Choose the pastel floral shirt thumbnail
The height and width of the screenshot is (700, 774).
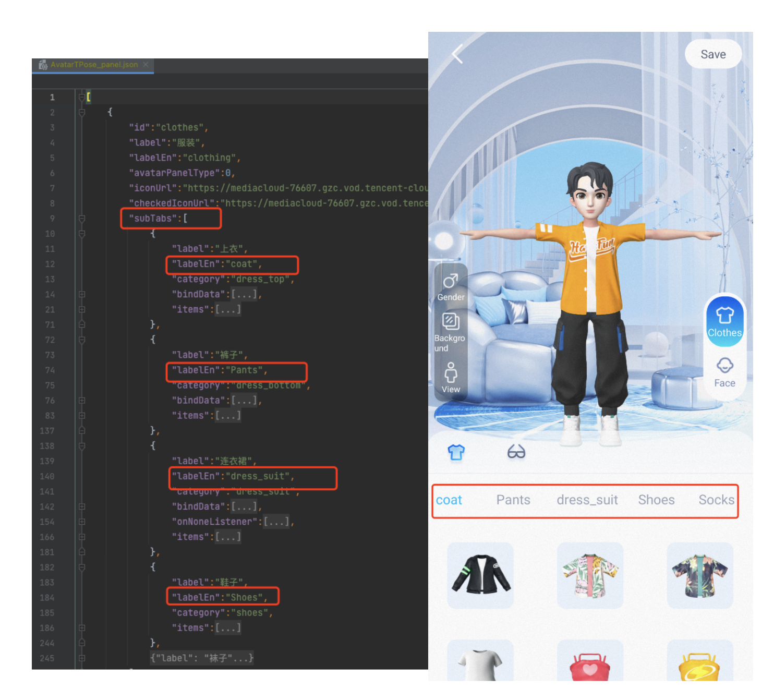click(x=590, y=575)
